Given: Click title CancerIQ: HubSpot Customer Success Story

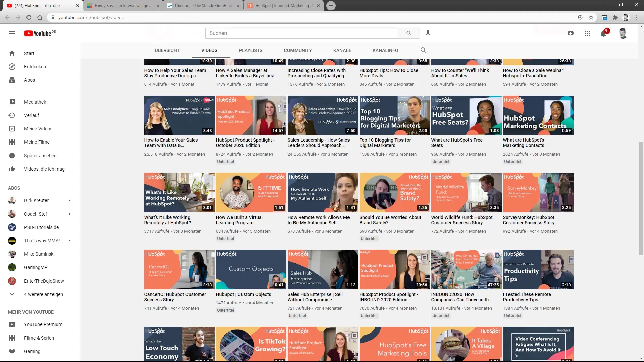Looking at the screenshot, I should click(x=175, y=297).
